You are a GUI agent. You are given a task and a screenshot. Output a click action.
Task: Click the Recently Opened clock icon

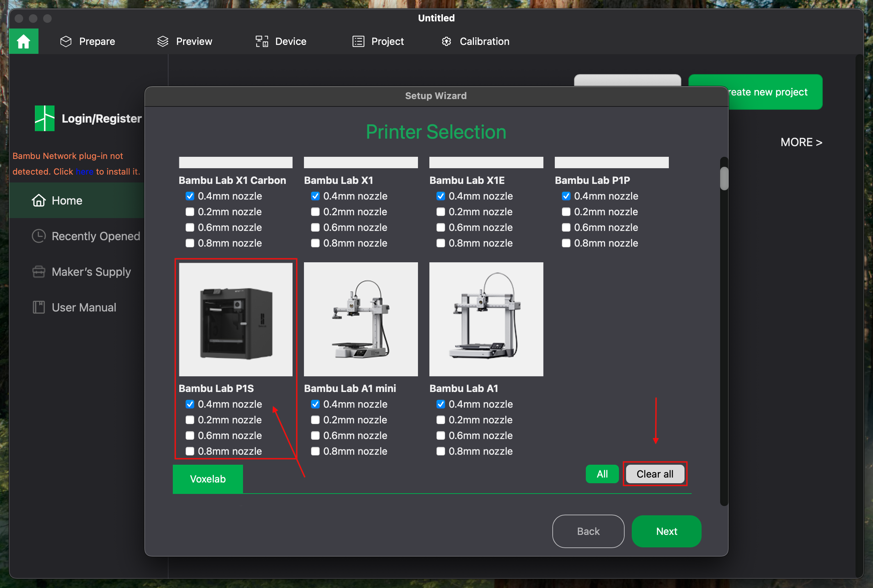pyautogui.click(x=38, y=236)
